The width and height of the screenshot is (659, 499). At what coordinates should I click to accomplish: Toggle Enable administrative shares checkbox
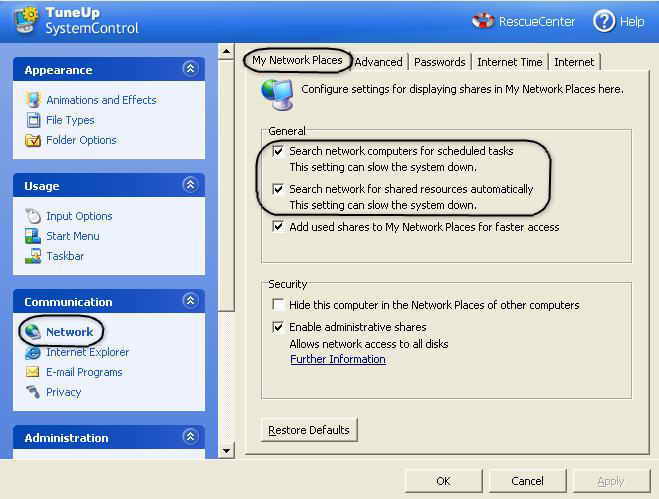[278, 327]
